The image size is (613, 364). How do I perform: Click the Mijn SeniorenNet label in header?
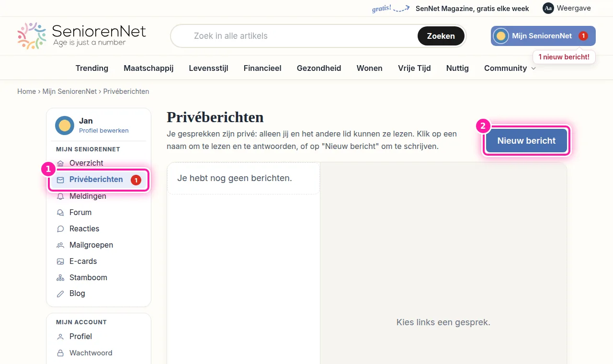(x=542, y=36)
